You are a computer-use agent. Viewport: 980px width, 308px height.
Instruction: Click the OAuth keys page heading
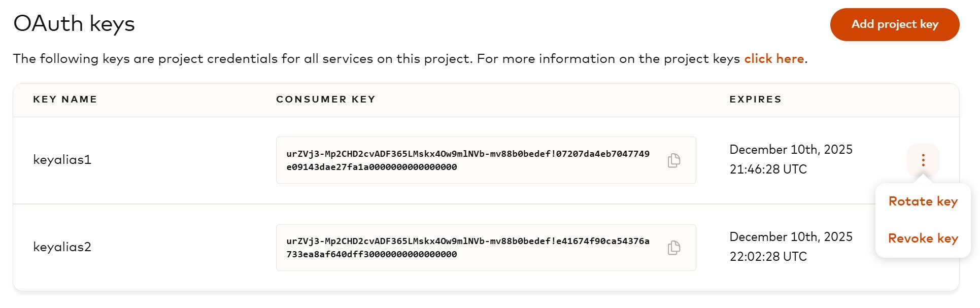[x=74, y=24]
